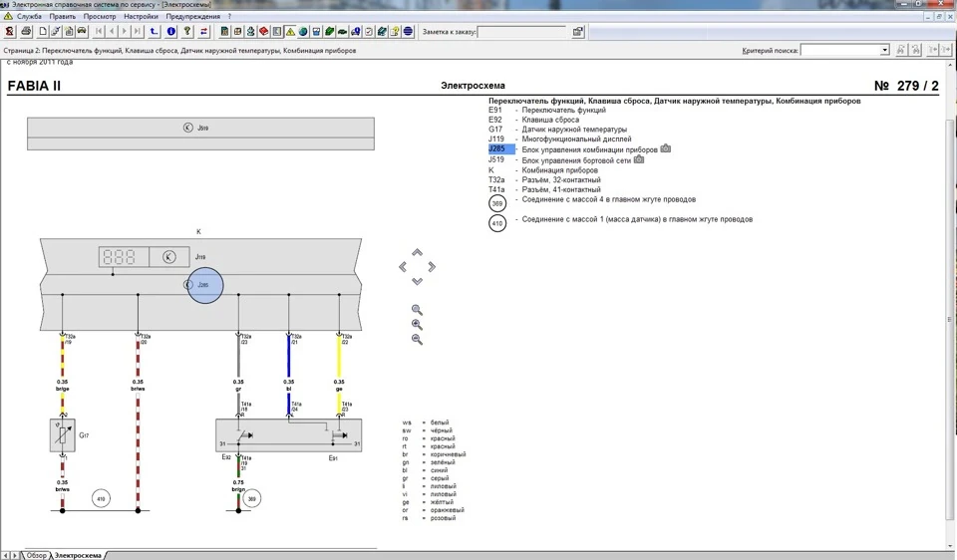Click the blue info icon

coord(170,31)
